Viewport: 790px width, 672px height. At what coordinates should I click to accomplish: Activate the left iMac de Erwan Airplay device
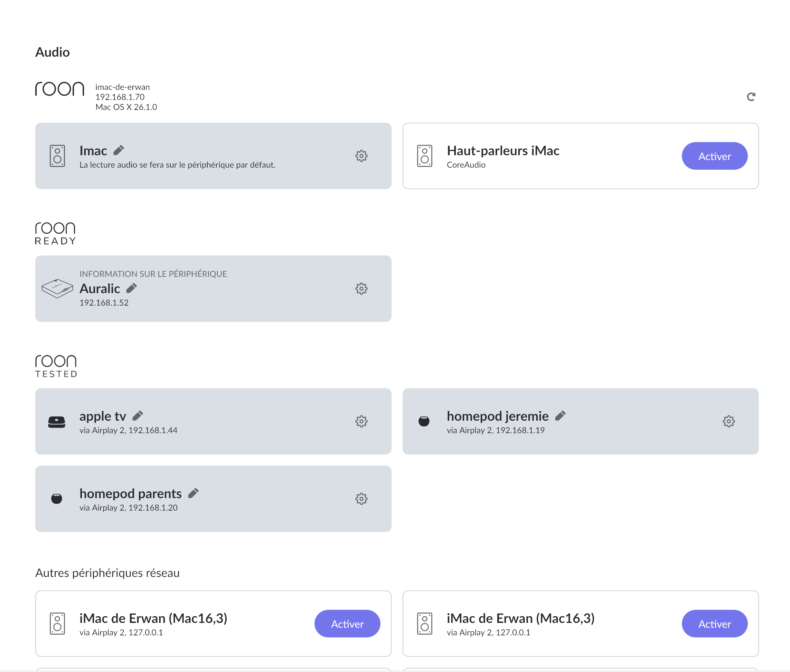pos(347,624)
